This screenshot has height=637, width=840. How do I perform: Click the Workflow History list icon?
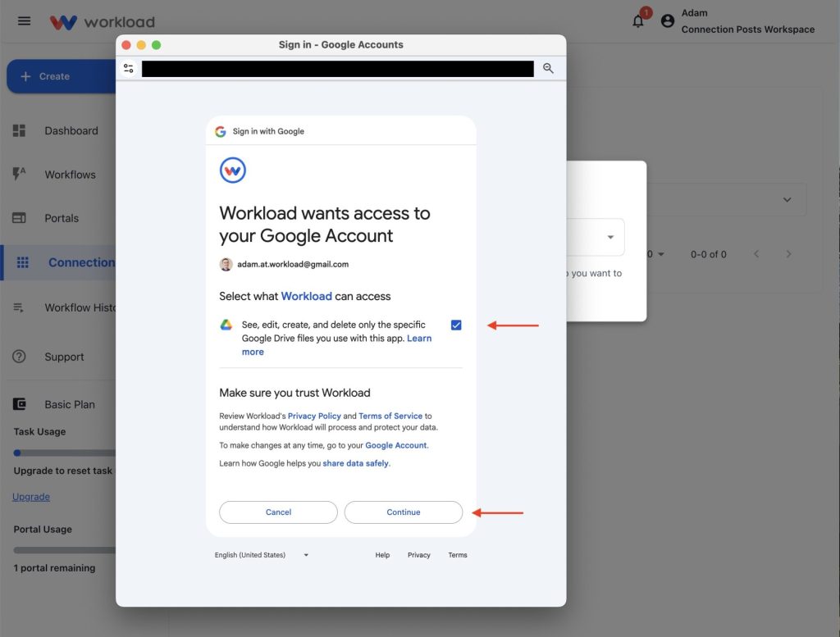18,307
